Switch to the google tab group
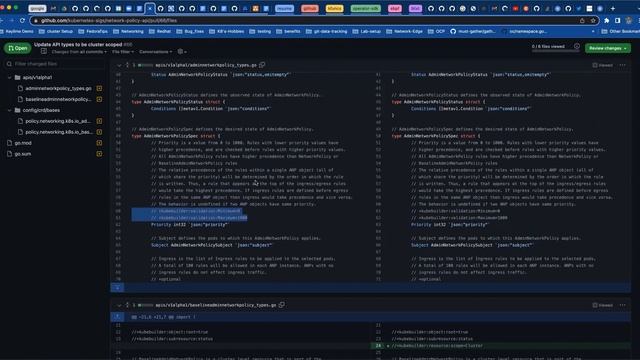 (x=37, y=8)
